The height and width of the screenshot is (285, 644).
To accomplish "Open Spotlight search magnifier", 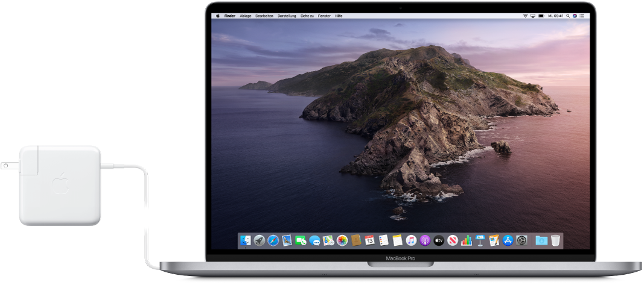I will click(x=568, y=16).
